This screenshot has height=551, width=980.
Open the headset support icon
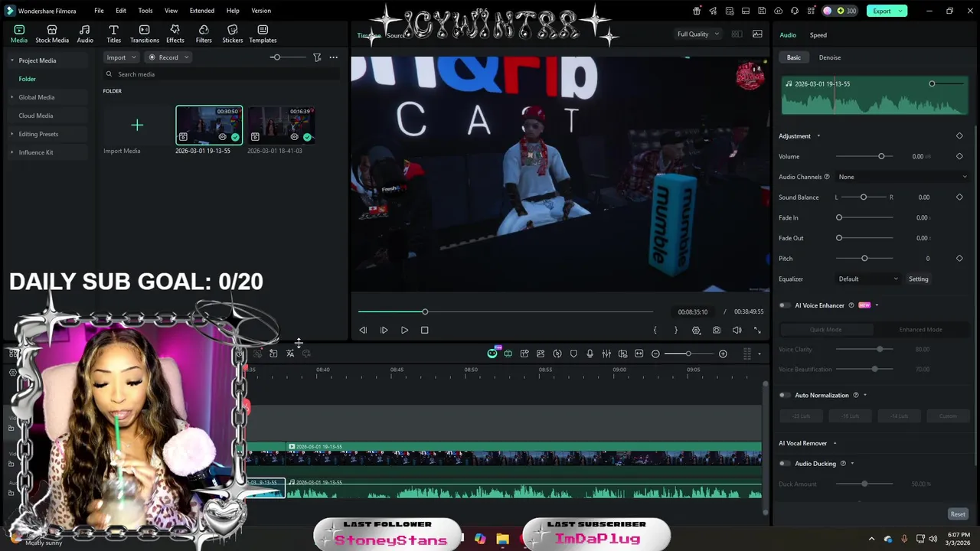(x=795, y=11)
